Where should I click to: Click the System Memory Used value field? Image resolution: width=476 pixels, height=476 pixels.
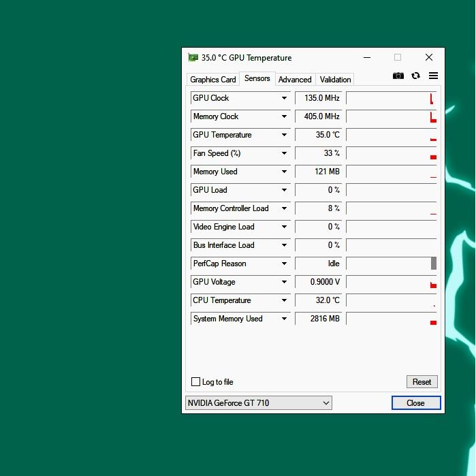click(319, 319)
